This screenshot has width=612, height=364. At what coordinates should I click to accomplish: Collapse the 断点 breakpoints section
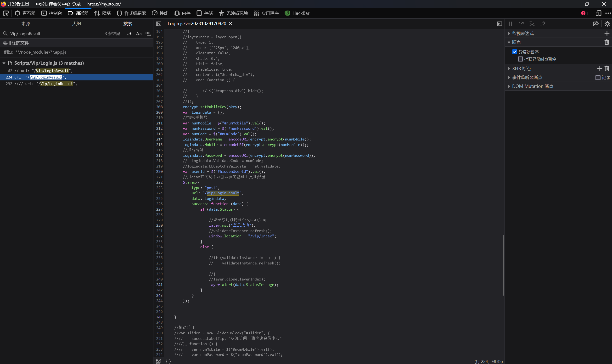tap(509, 42)
